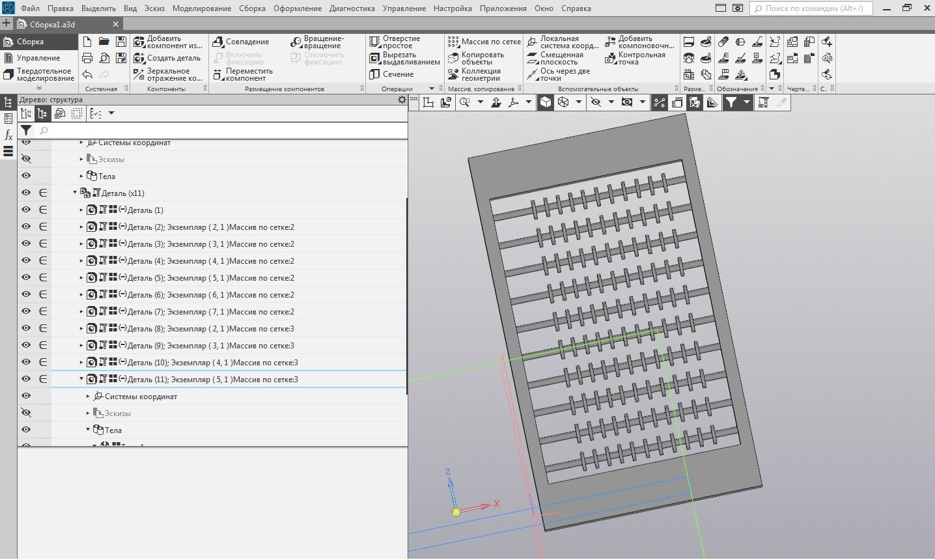Click the tree filter funnel icon
This screenshot has height=560, width=935.
[26, 131]
